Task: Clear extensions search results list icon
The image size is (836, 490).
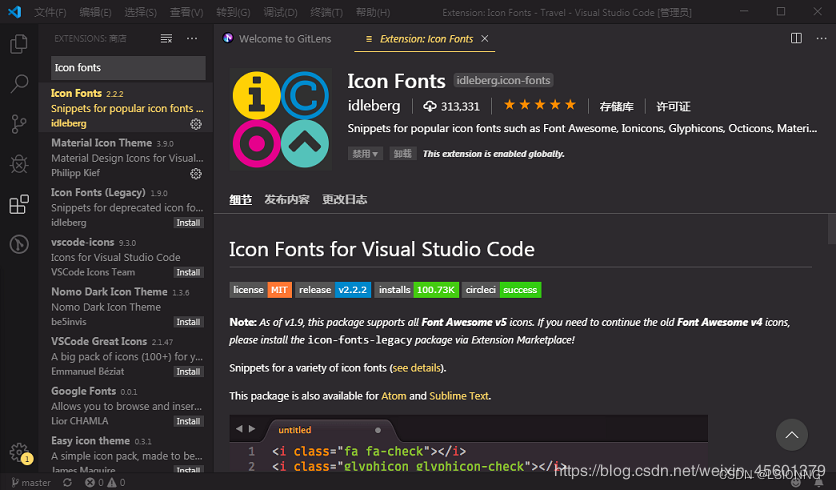Action: 166,38
